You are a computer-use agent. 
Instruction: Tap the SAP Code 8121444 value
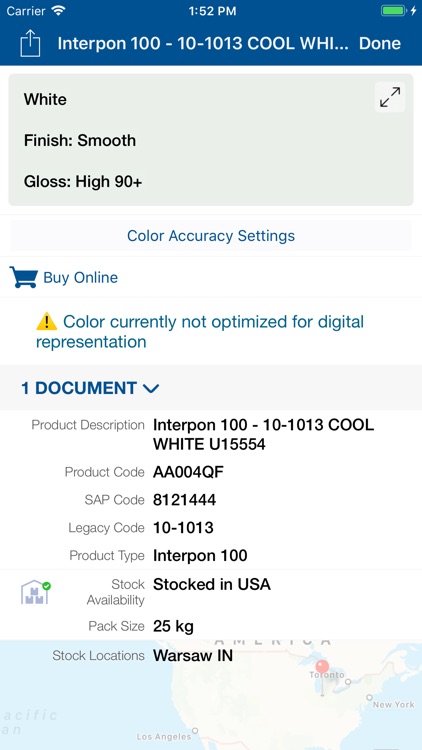(185, 500)
